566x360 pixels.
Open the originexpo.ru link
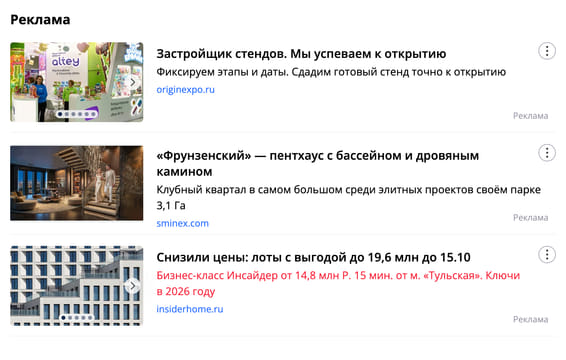tap(186, 90)
